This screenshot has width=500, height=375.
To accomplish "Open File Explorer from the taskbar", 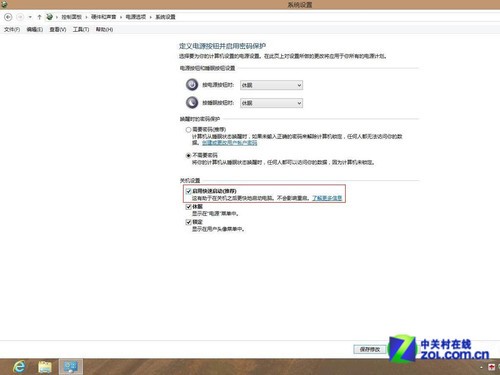I will [45, 367].
